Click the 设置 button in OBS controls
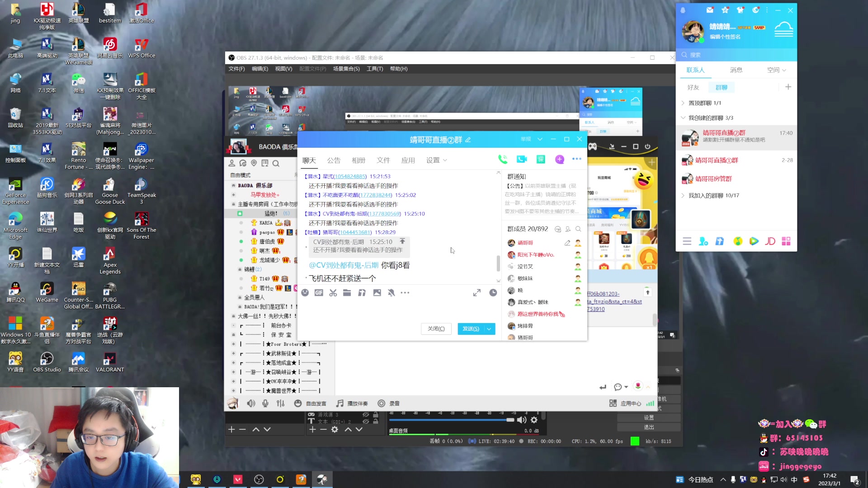This screenshot has height=488, width=868. point(649,418)
